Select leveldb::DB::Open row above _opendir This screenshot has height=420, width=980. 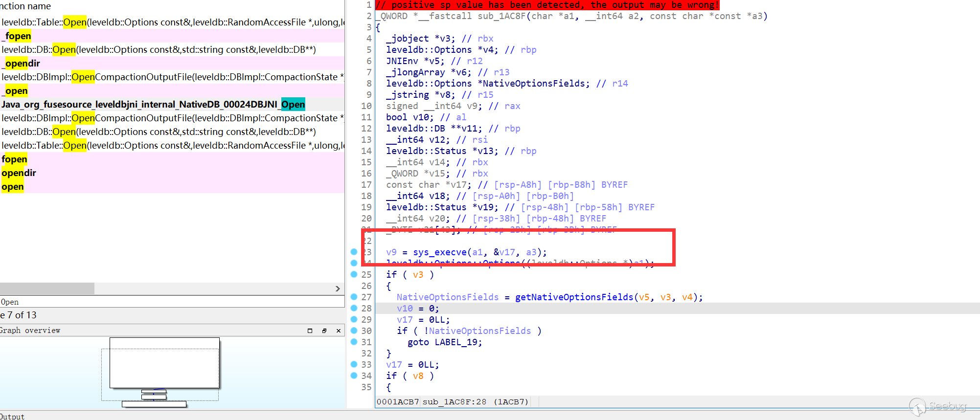pos(172,49)
